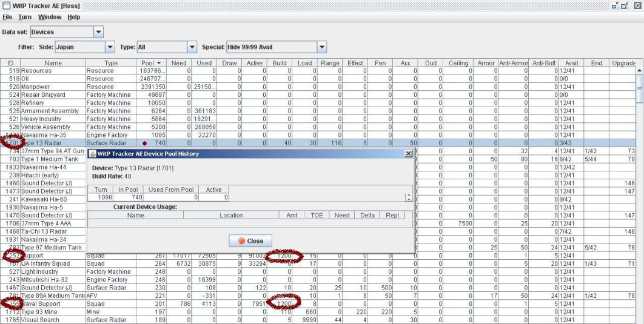644x324 pixels.
Task: Open the File menu
Action: (7, 17)
